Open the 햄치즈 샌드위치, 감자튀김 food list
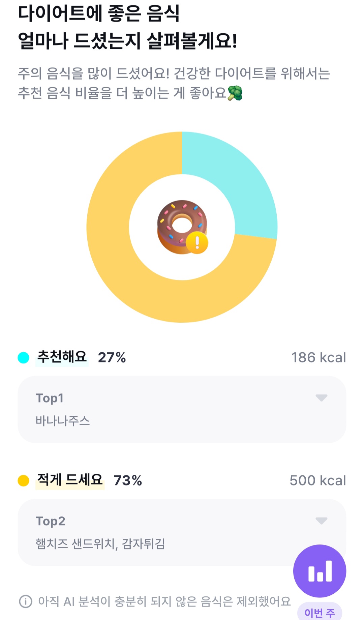364x620 pixels. coord(100,544)
